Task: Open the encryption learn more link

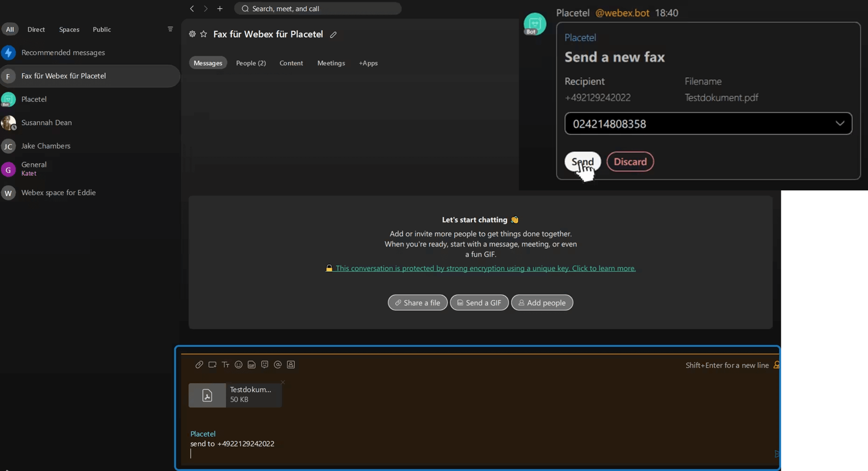Action: click(x=485, y=268)
